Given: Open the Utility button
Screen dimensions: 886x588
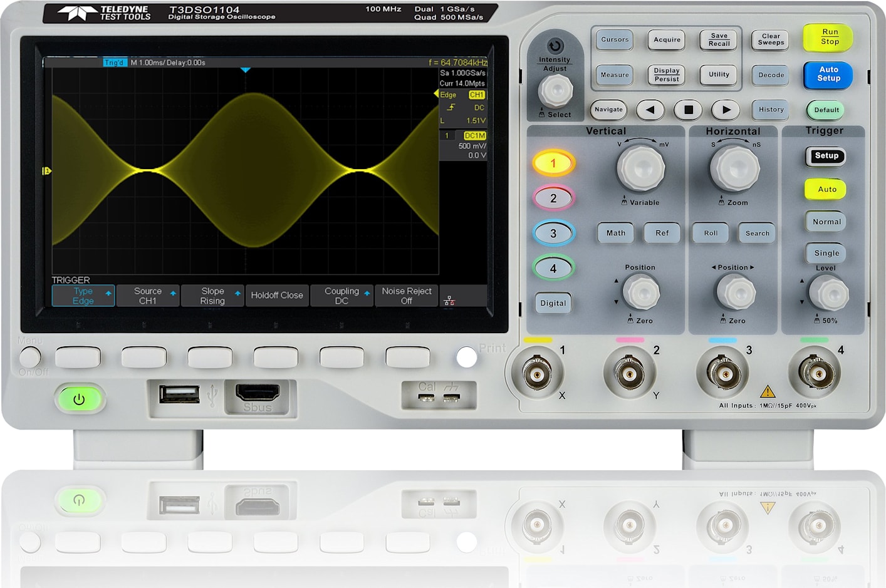Looking at the screenshot, I should tap(719, 75).
